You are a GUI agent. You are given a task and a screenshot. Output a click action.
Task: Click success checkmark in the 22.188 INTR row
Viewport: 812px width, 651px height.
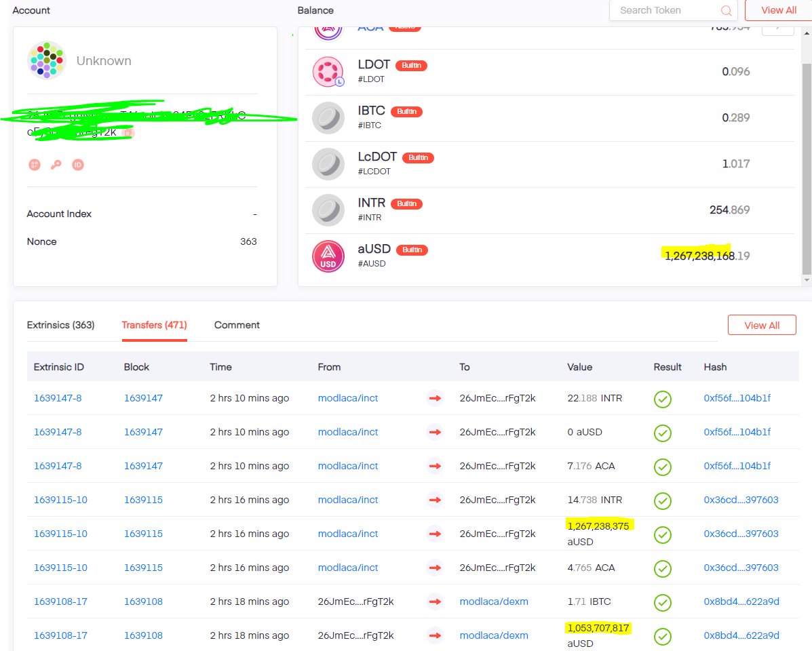662,399
